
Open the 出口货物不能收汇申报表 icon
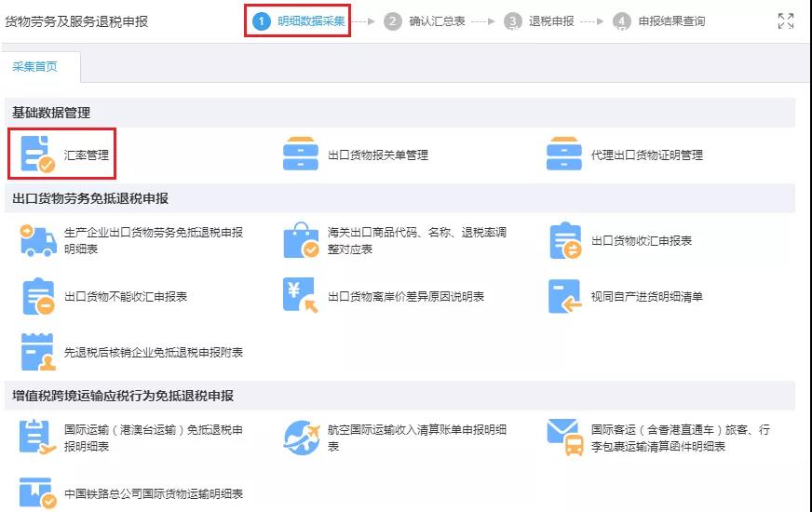(x=39, y=296)
